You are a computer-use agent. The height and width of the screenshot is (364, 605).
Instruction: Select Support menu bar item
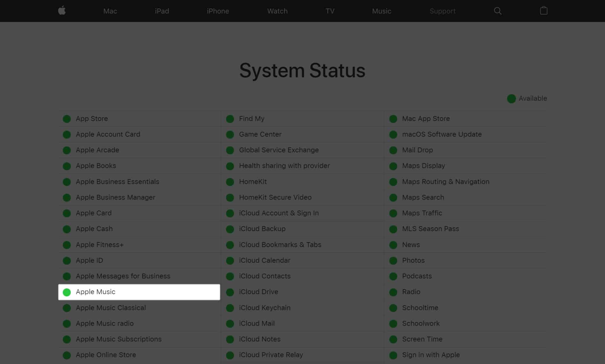[x=443, y=11]
